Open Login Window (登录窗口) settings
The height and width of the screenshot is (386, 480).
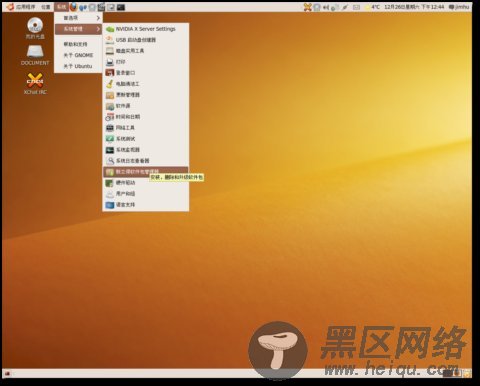click(x=146, y=73)
